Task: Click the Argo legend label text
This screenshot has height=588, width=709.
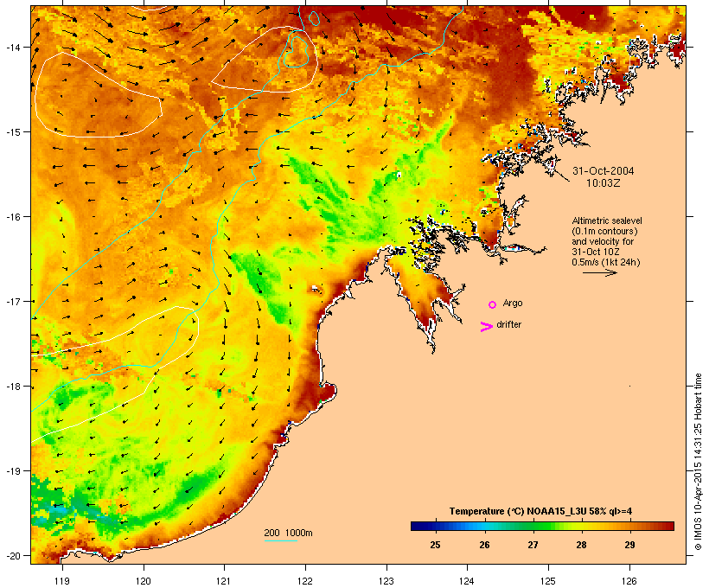Action: pos(513,303)
